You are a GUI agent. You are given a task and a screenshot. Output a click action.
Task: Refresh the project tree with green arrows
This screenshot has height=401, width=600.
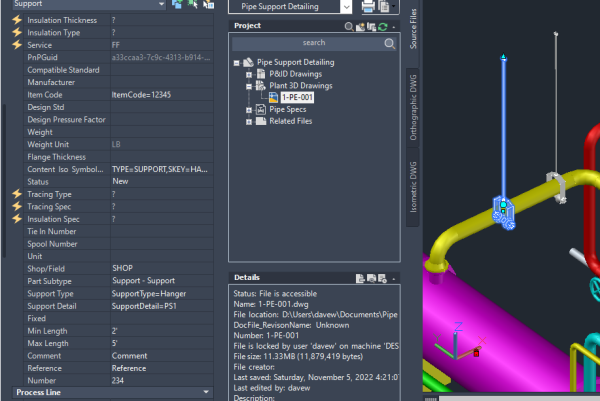point(383,26)
